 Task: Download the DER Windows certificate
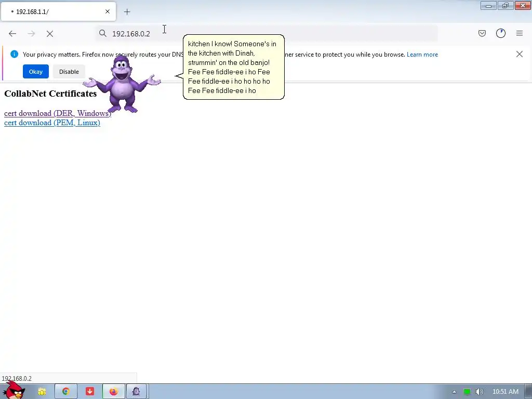[58, 113]
